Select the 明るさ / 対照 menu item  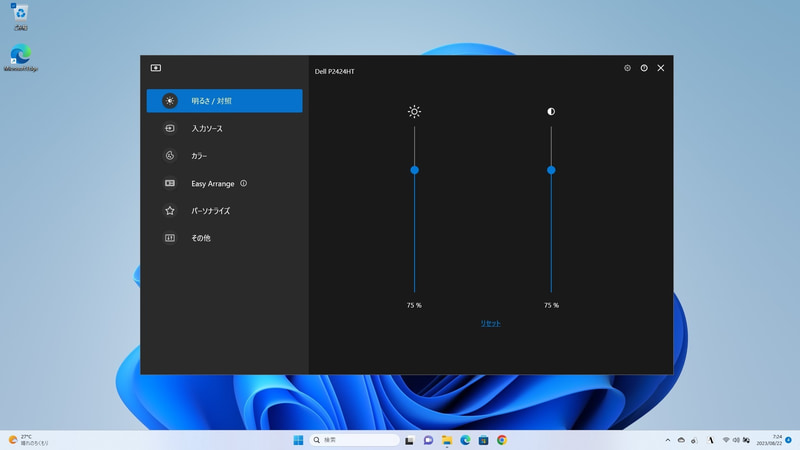pos(224,101)
